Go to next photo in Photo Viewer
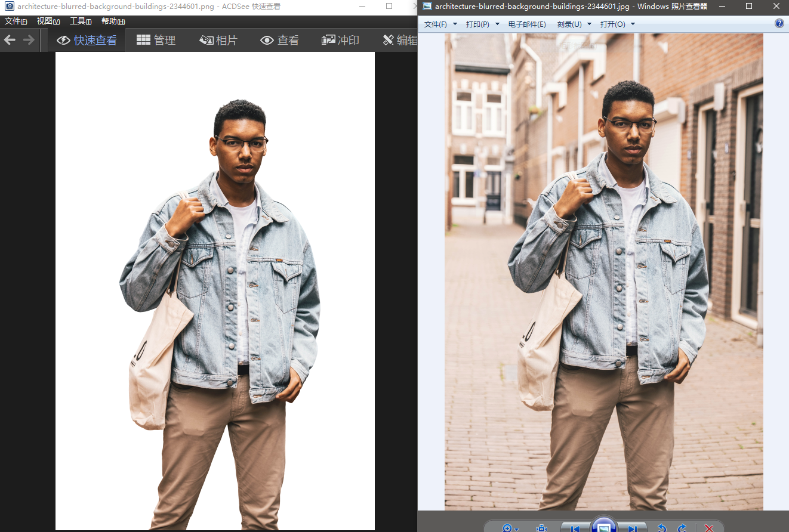The image size is (789, 532). (x=632, y=528)
